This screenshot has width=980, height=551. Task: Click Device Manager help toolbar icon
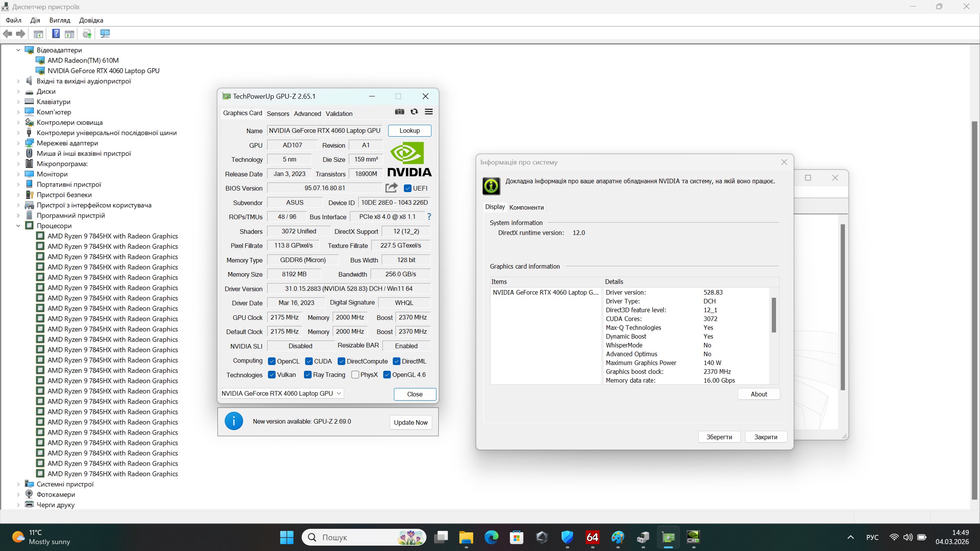pos(56,34)
